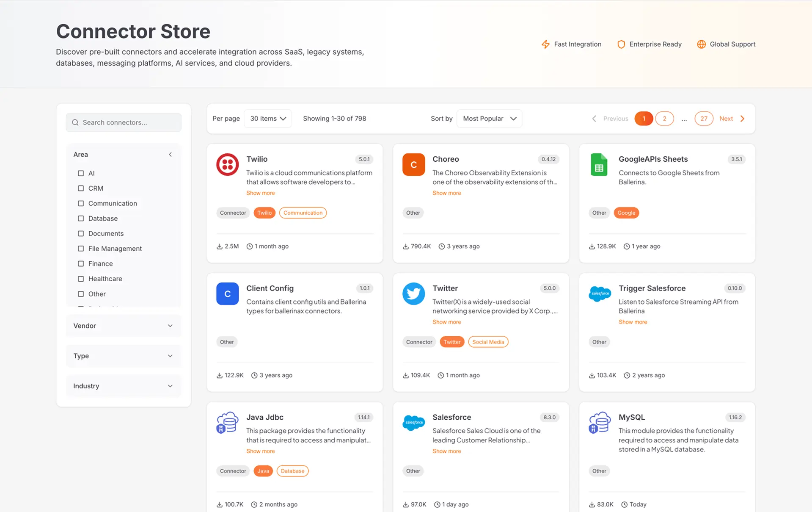Enable the AI area checkbox

(81, 173)
